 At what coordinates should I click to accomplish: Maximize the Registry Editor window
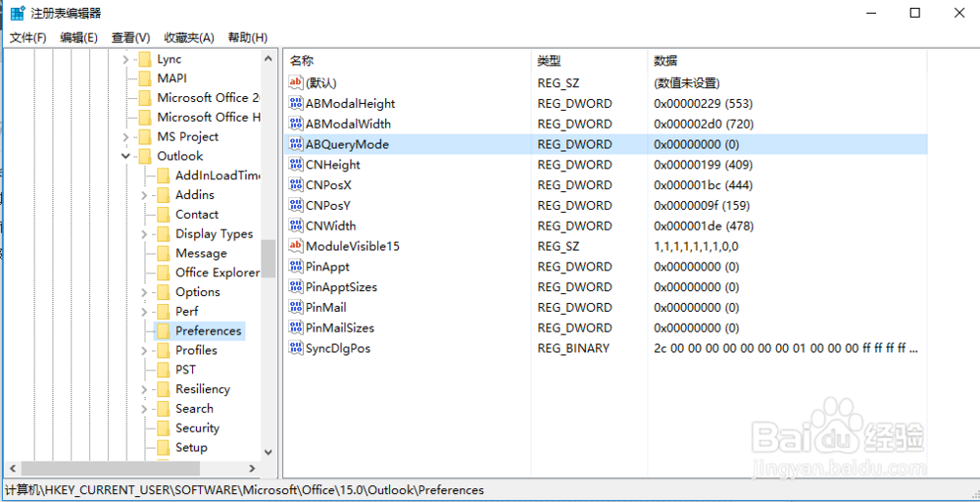coord(914,13)
